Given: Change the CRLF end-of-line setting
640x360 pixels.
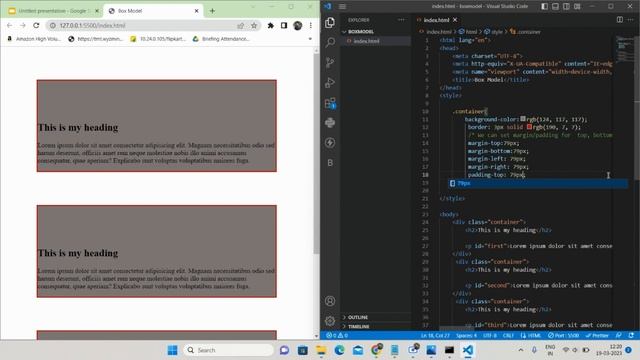Looking at the screenshot, I should pyautogui.click(x=508, y=336).
